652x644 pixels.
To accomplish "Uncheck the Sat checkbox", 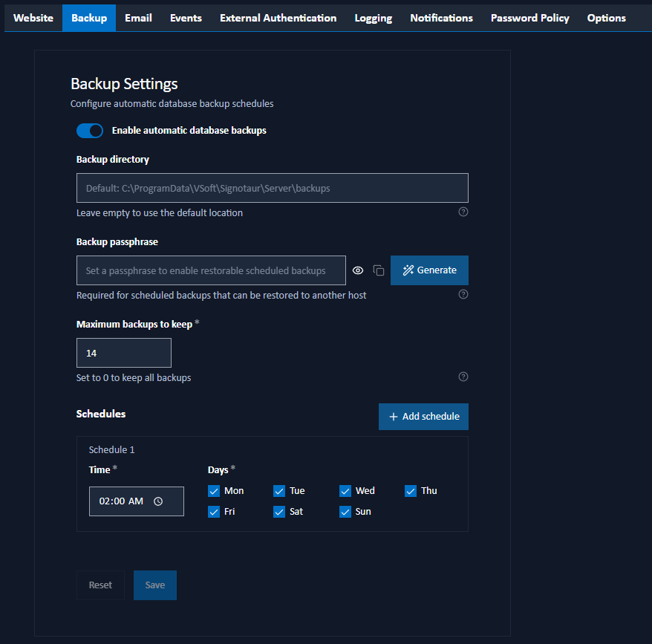I will click(x=279, y=512).
